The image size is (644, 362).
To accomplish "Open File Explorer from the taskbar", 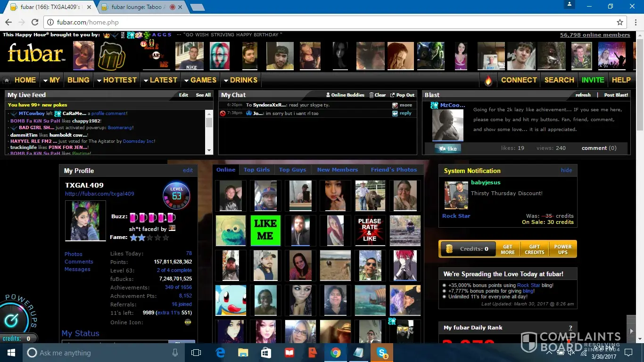I will (243, 353).
